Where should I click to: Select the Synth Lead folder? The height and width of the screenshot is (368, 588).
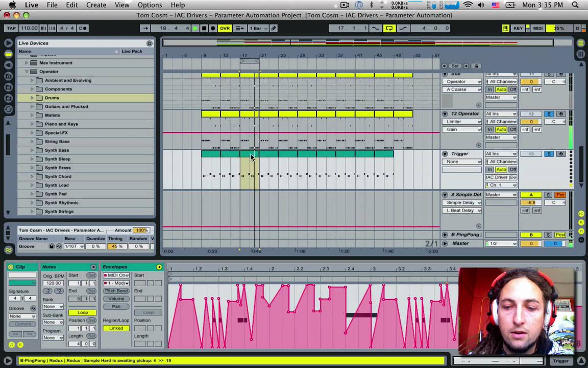pos(57,185)
